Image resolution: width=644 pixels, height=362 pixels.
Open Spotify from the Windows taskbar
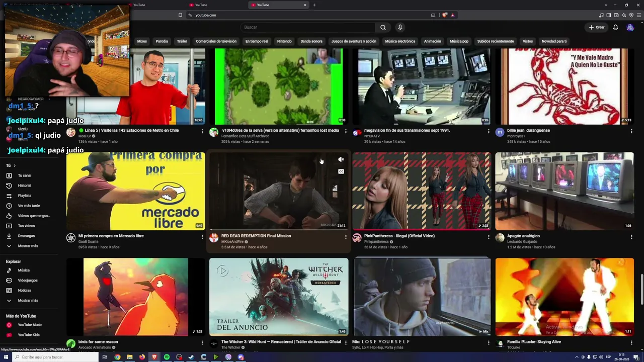coord(167,357)
